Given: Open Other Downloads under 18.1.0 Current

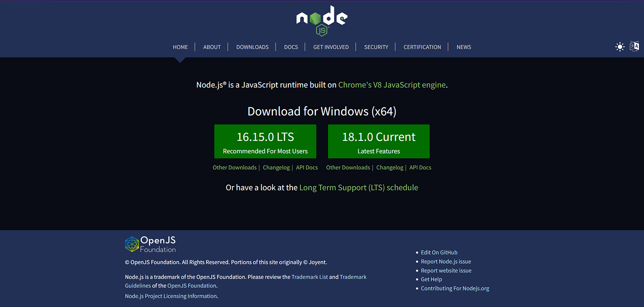Looking at the screenshot, I should coord(348,168).
